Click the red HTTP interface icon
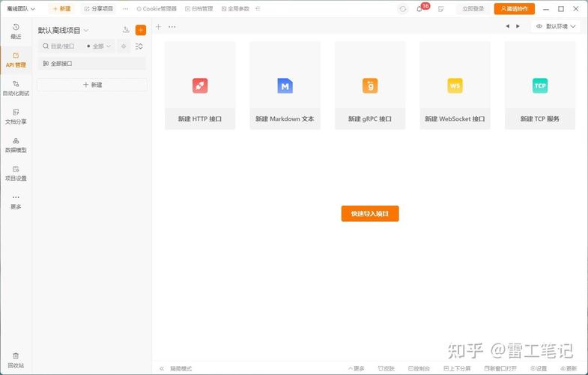Screen dimensions: 588x375 [200, 85]
